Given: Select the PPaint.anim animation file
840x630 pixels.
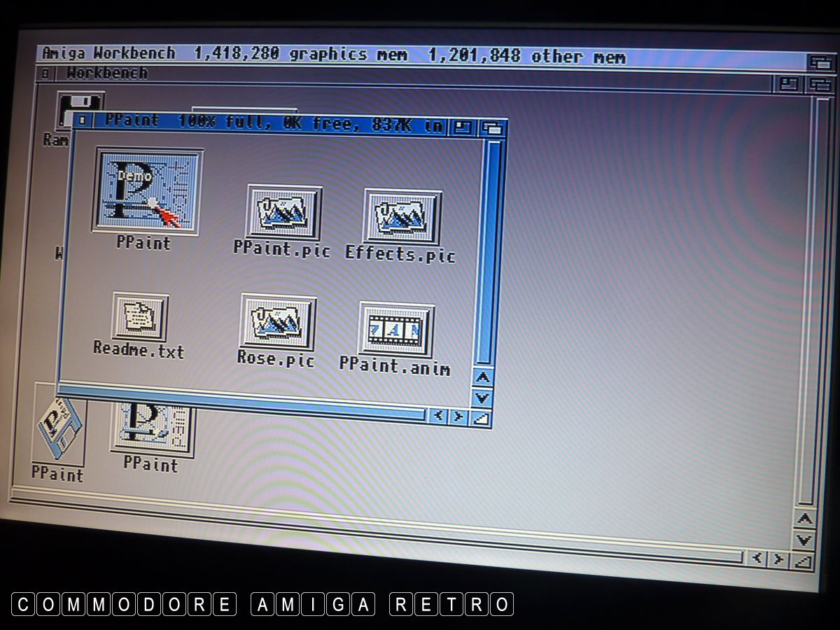Looking at the screenshot, I should (x=395, y=330).
